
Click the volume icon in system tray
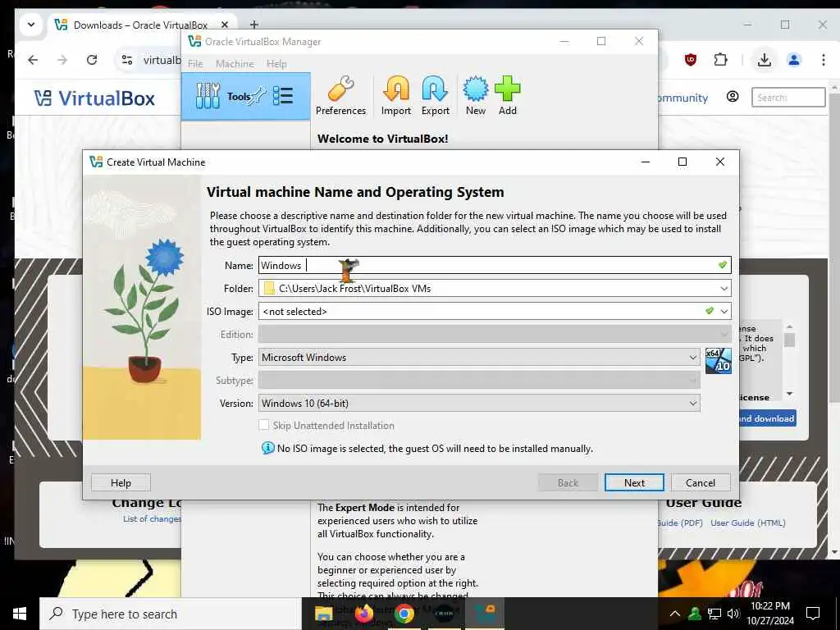pyautogui.click(x=733, y=614)
